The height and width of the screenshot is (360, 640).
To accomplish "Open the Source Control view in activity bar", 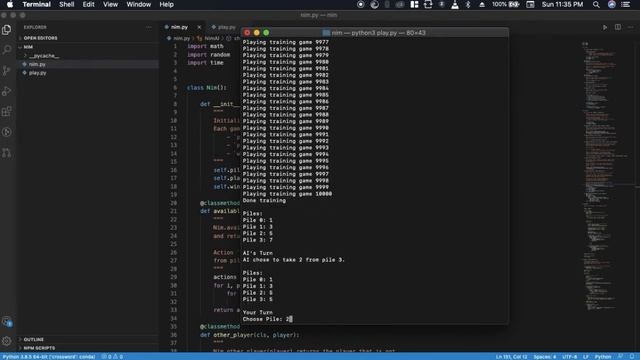I will click(x=7, y=71).
